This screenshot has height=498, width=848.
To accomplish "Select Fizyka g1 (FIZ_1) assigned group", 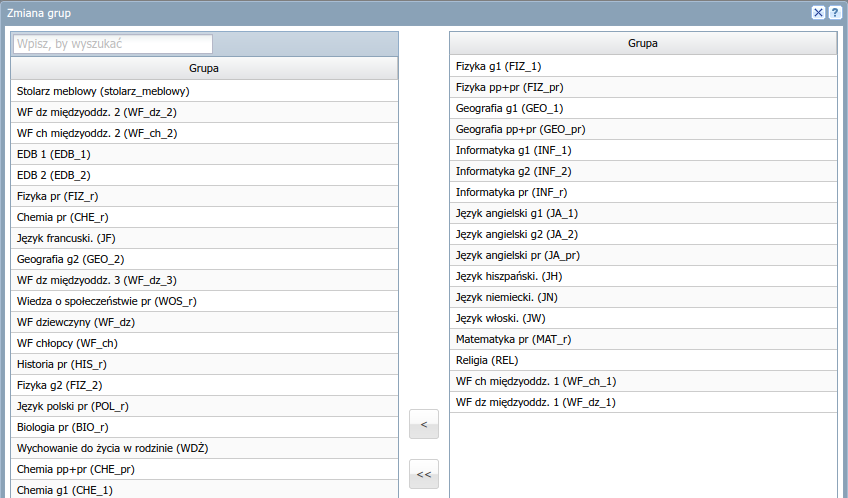I will click(498, 66).
